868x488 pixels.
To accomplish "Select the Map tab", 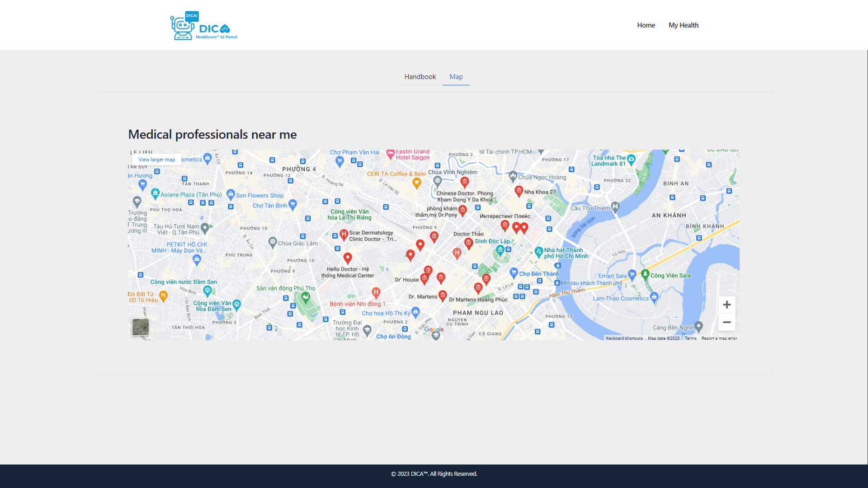I will coord(456,77).
